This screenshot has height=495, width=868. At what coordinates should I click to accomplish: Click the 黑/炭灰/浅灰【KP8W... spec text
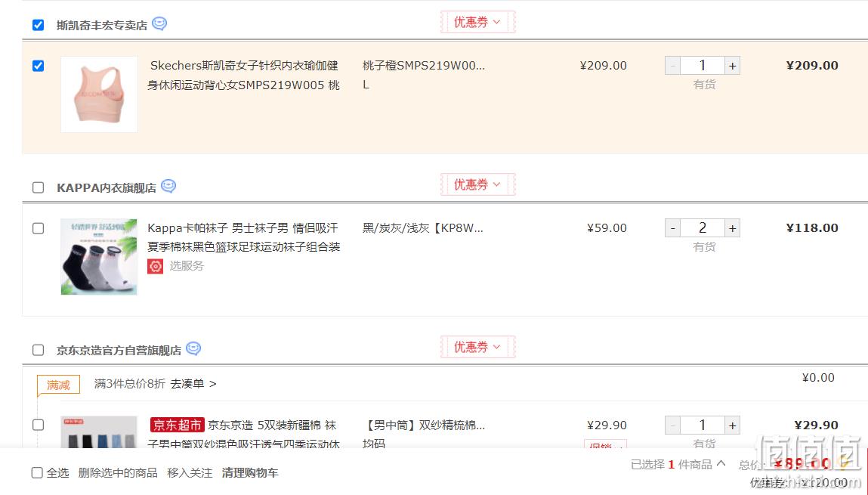pyautogui.click(x=423, y=228)
